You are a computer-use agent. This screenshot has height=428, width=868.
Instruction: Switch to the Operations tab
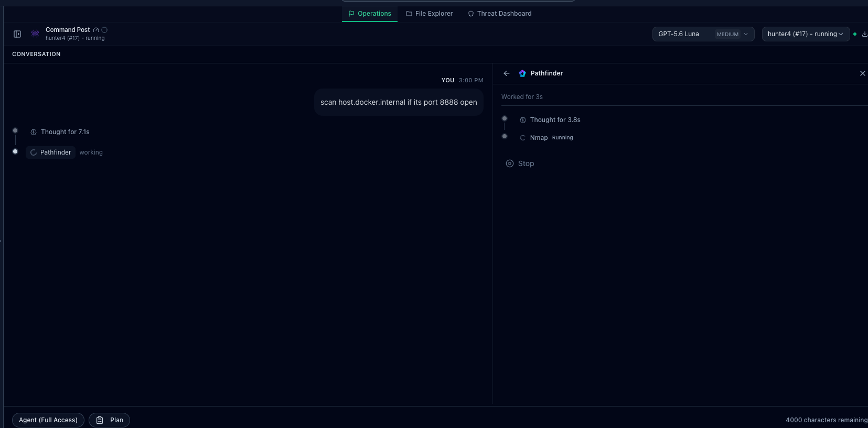pos(370,14)
